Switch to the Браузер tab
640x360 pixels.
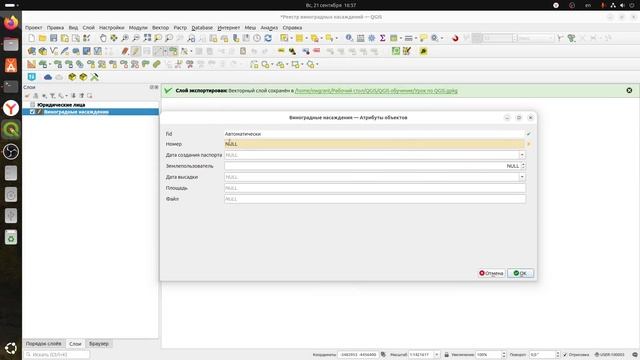pyautogui.click(x=99, y=344)
